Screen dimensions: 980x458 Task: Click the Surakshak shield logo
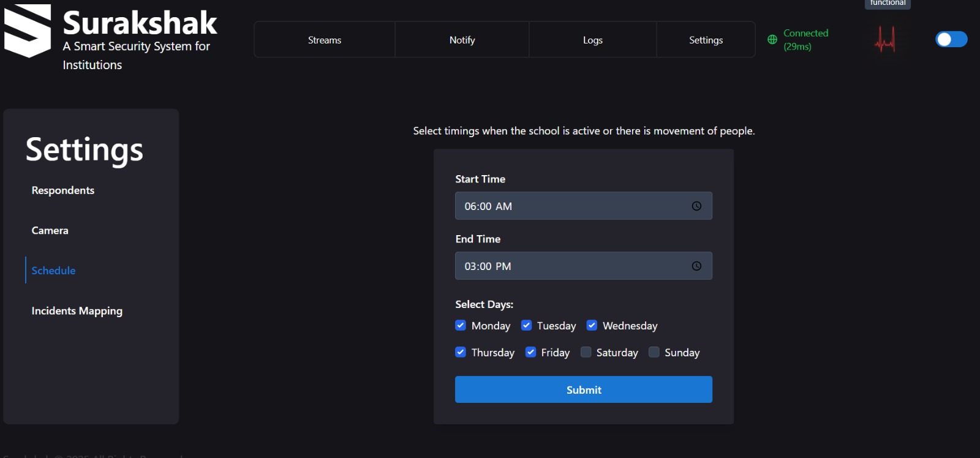pos(28,31)
